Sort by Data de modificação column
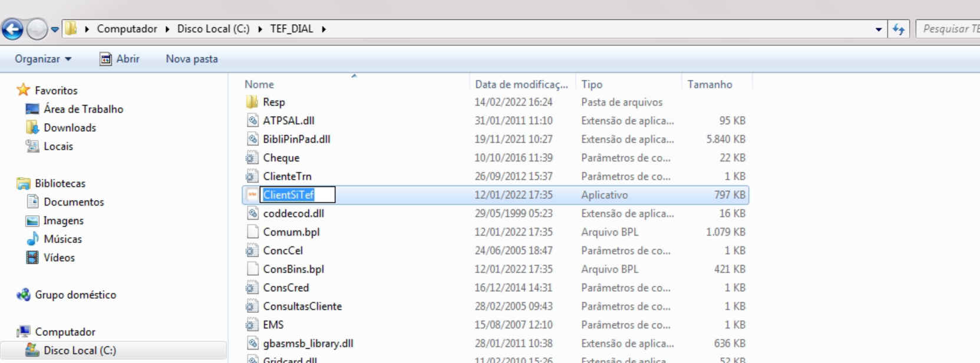 coord(522,84)
